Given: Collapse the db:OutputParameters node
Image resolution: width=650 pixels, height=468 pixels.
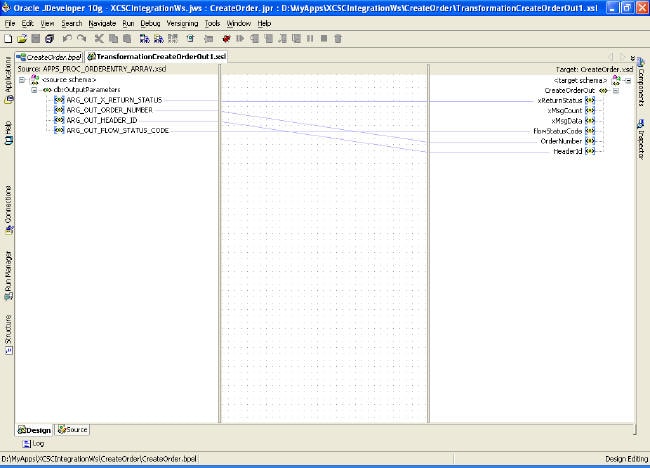Looking at the screenshot, I should click(34, 90).
